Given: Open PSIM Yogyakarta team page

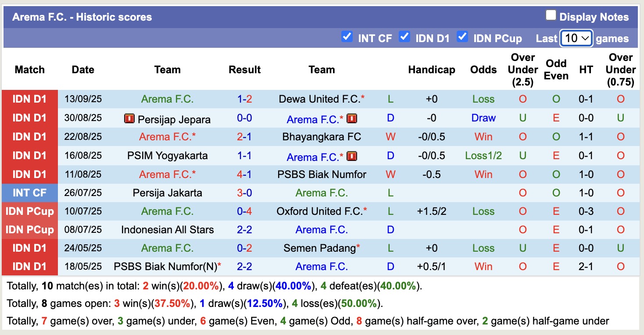Looking at the screenshot, I should click(x=168, y=156).
